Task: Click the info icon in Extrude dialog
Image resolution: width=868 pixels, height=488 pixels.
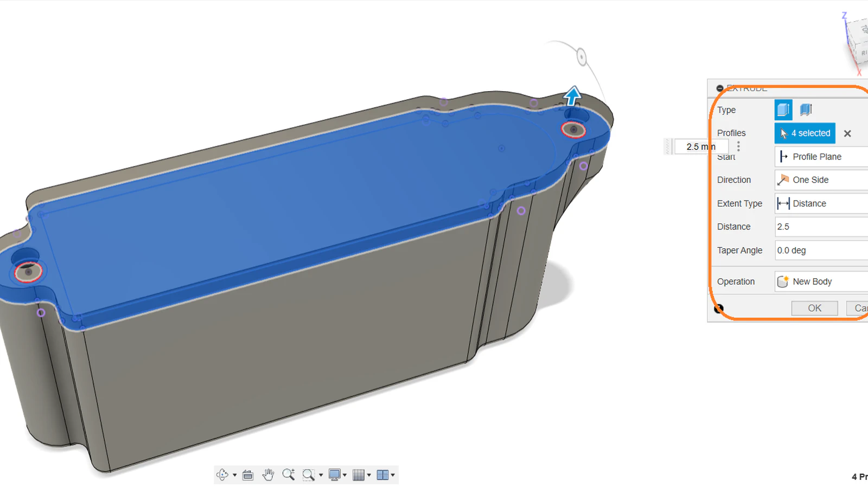Action: pyautogui.click(x=719, y=309)
